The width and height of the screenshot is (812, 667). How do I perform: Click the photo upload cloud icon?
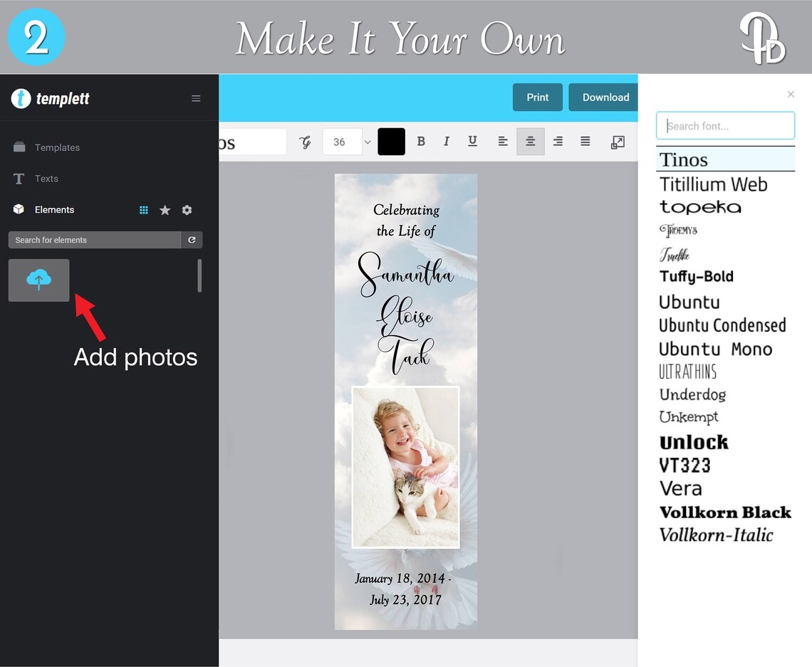click(x=38, y=280)
